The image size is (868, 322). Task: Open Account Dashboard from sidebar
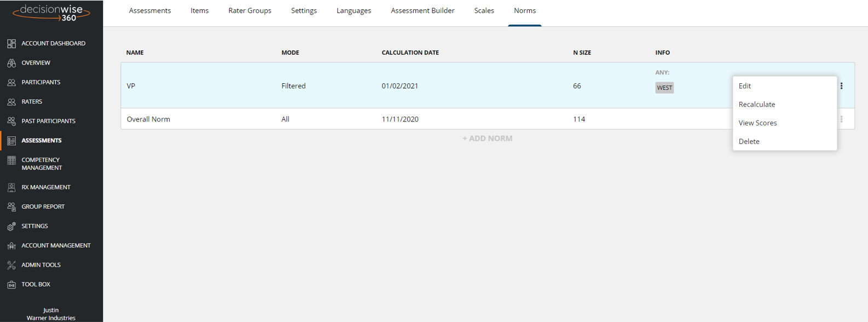54,43
